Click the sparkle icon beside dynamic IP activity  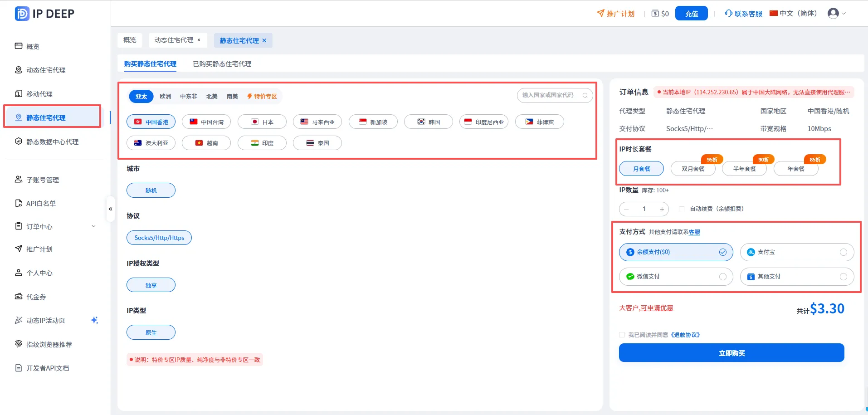[x=94, y=320]
